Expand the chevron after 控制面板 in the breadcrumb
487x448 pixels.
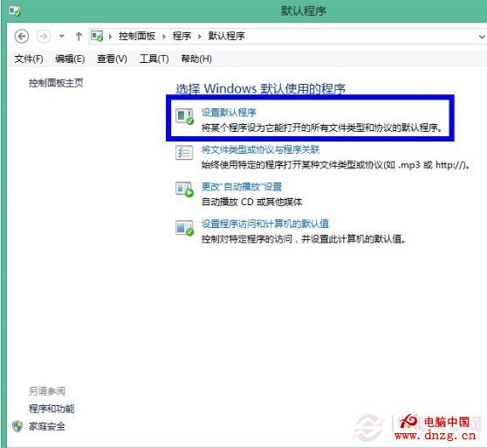(x=164, y=37)
